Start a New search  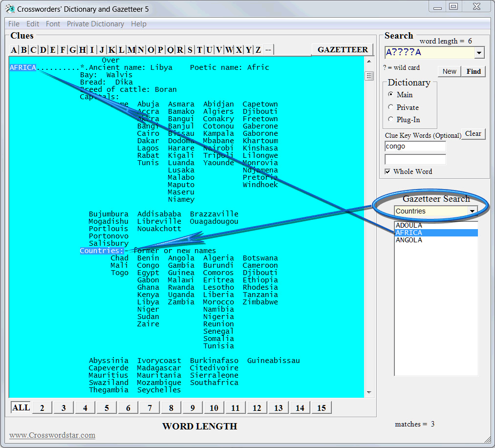click(x=449, y=71)
